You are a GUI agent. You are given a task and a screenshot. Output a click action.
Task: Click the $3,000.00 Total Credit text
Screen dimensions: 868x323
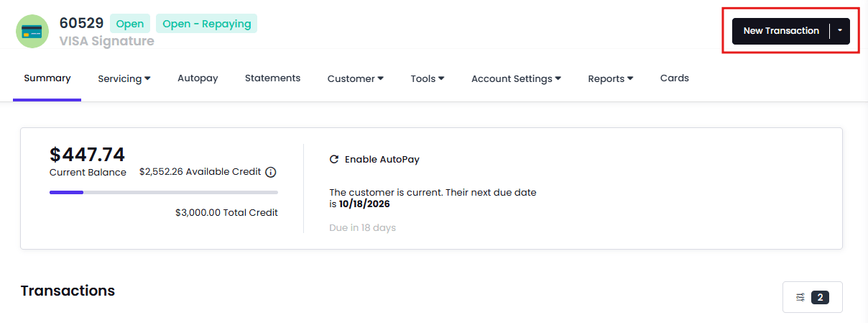[226, 213]
